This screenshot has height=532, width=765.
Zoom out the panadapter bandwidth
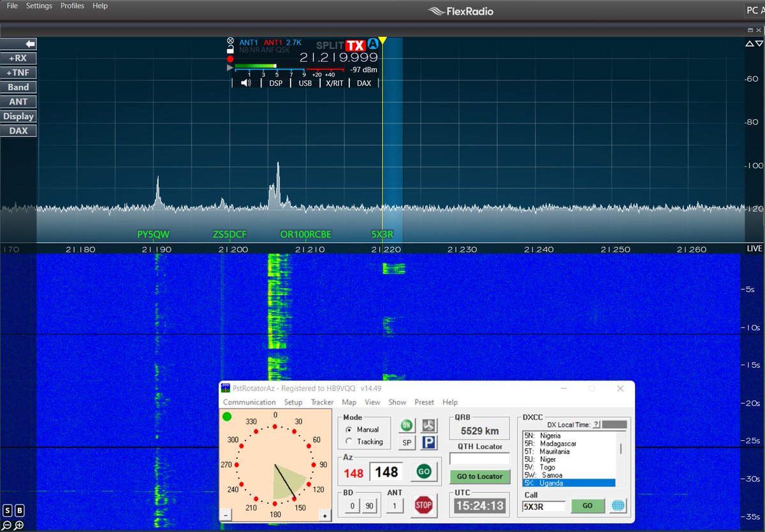7,526
